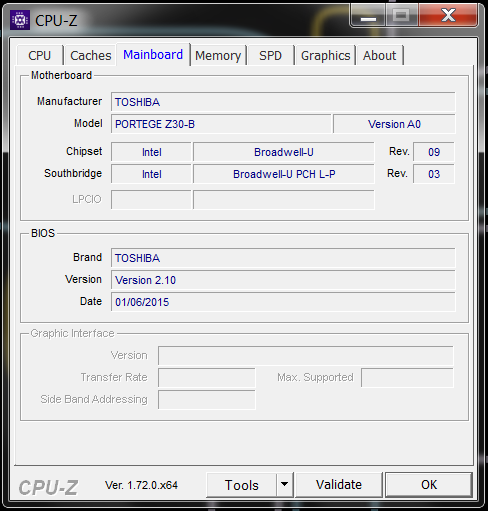The width and height of the screenshot is (488, 511).
Task: Click the Tools button
Action: [x=242, y=485]
